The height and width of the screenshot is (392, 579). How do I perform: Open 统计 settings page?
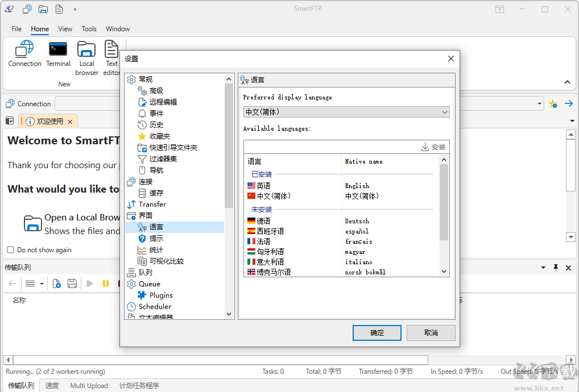click(x=156, y=250)
